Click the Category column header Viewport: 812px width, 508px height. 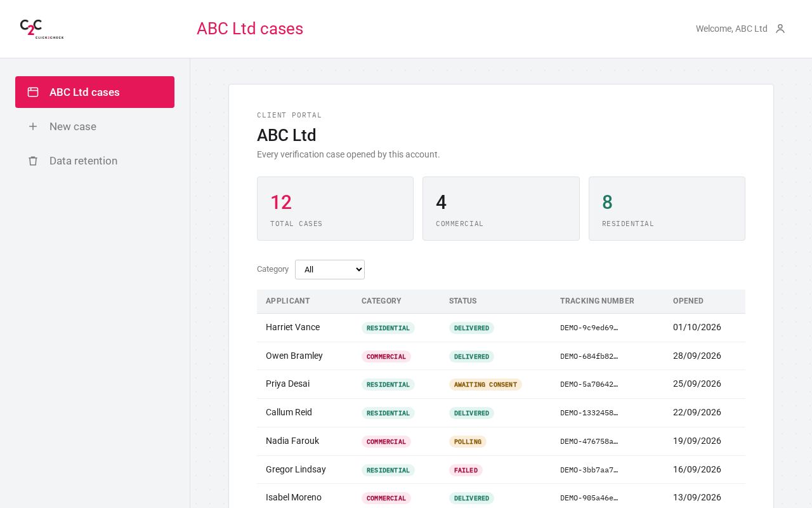pyautogui.click(x=381, y=301)
